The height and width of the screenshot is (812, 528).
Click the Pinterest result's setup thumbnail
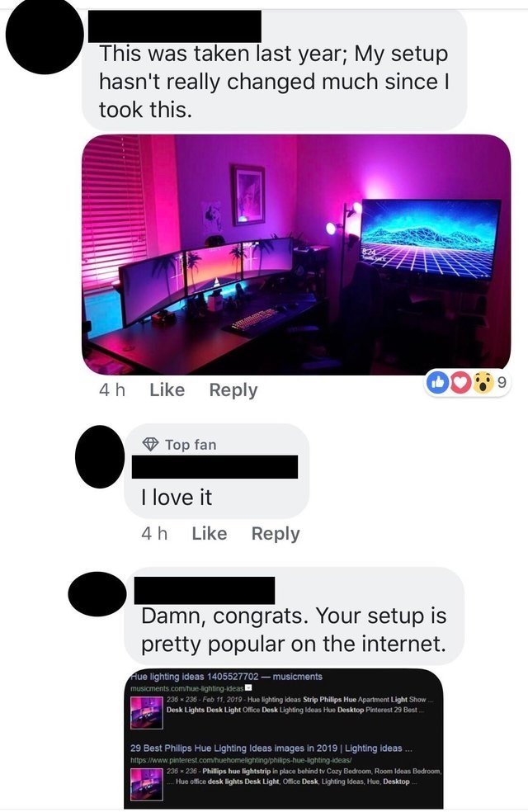147,784
